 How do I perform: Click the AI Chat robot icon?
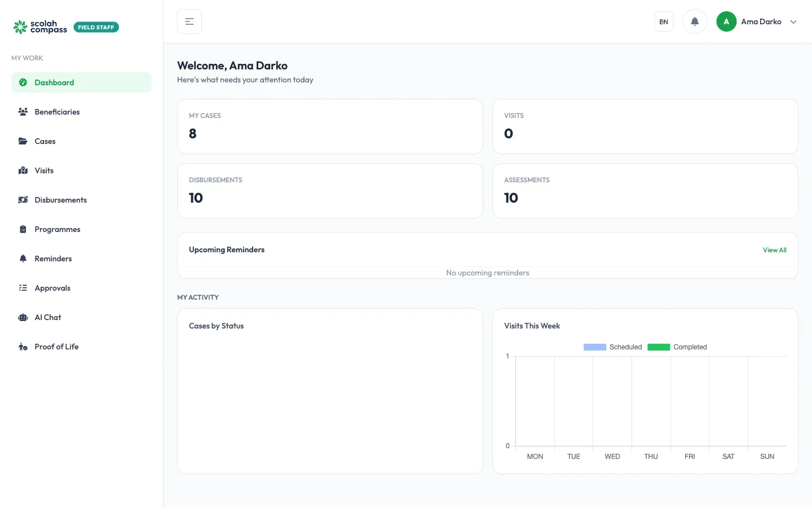click(x=23, y=317)
